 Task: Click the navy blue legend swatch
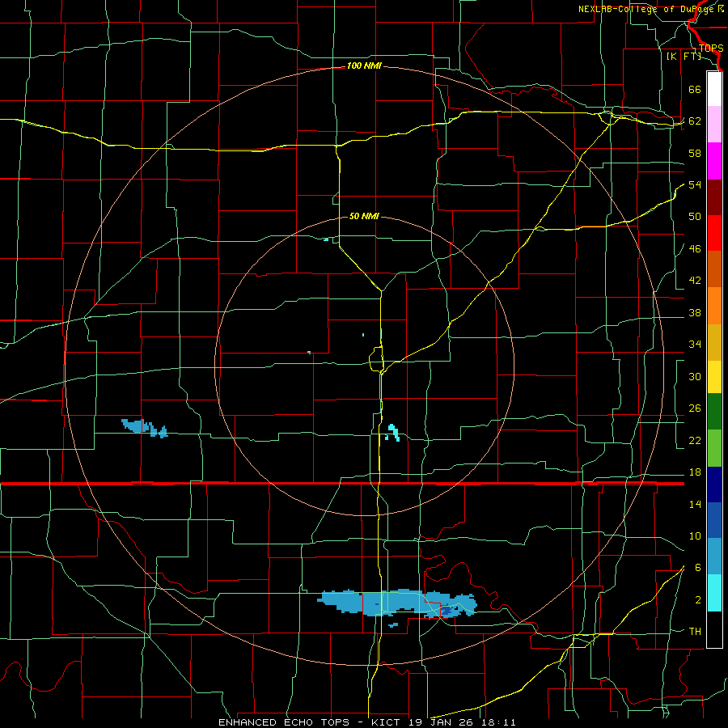(714, 485)
